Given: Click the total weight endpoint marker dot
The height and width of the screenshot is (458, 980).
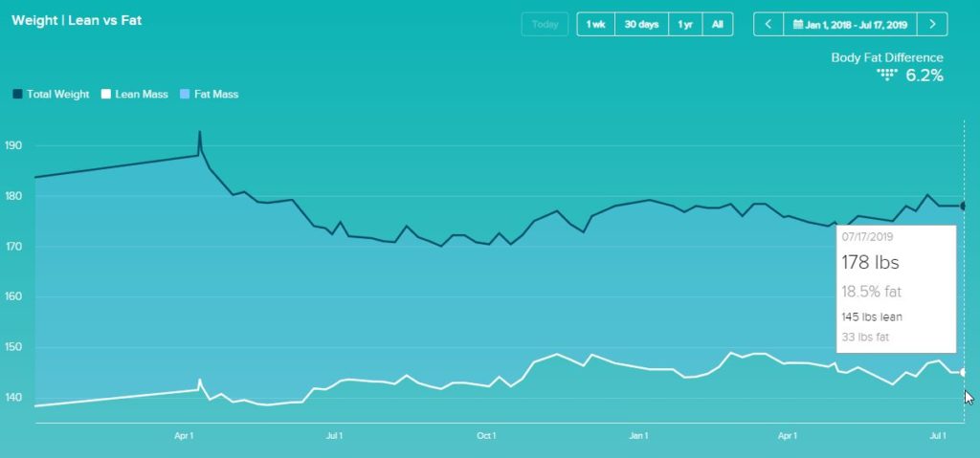Looking at the screenshot, I should click(964, 206).
